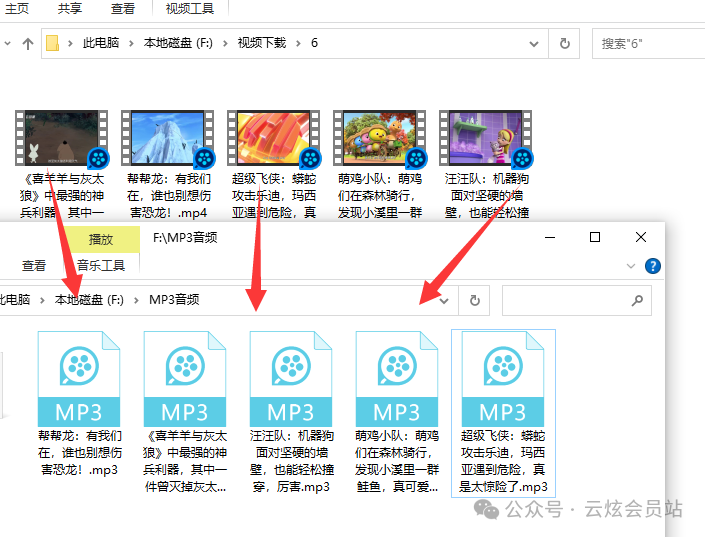Click the folder icon in the back address bar
The width and height of the screenshot is (705, 537).
[x=53, y=43]
